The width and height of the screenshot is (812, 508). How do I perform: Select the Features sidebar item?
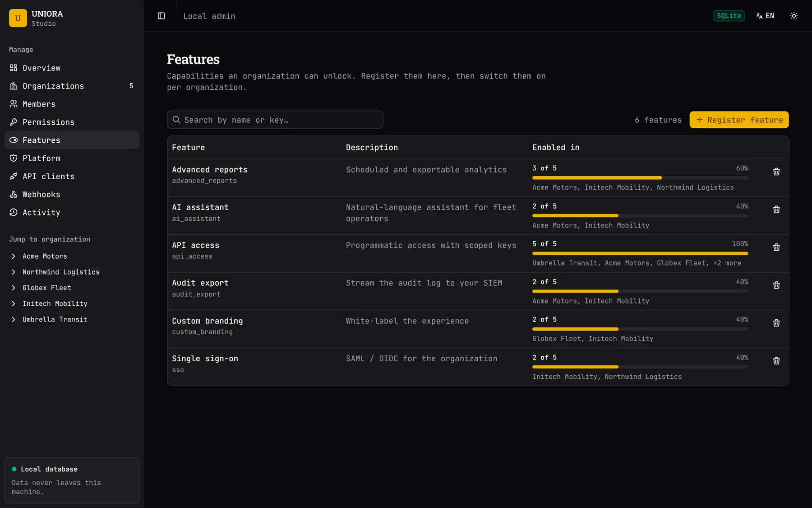72,140
